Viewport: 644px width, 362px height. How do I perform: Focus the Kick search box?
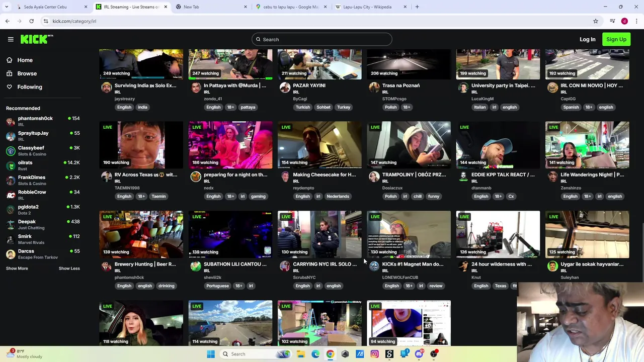pyautogui.click(x=322, y=39)
